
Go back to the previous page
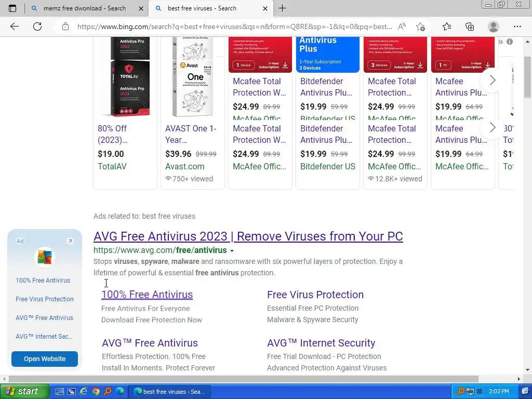tap(14, 26)
